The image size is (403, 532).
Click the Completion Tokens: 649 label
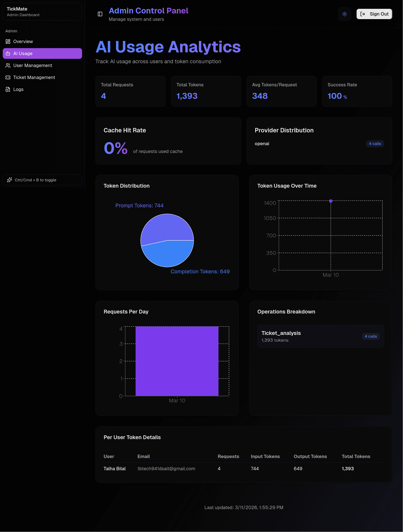pyautogui.click(x=200, y=271)
